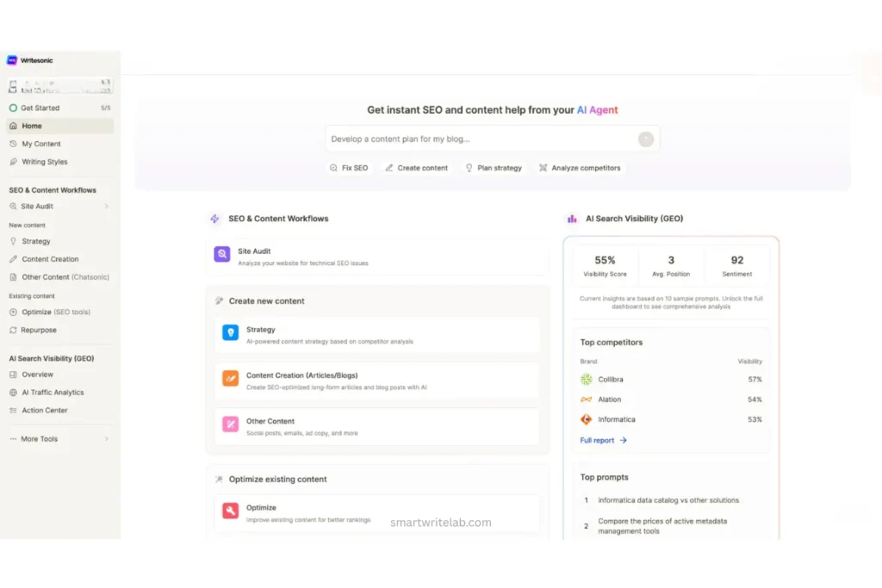Open the Optimize existing content card
Viewport: 882px width, 588px height.
(x=377, y=513)
